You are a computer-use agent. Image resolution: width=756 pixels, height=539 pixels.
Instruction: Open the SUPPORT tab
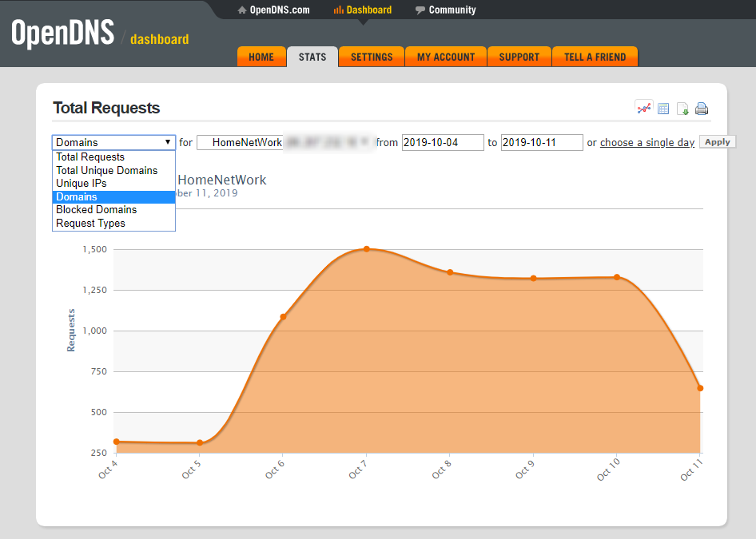click(x=519, y=57)
